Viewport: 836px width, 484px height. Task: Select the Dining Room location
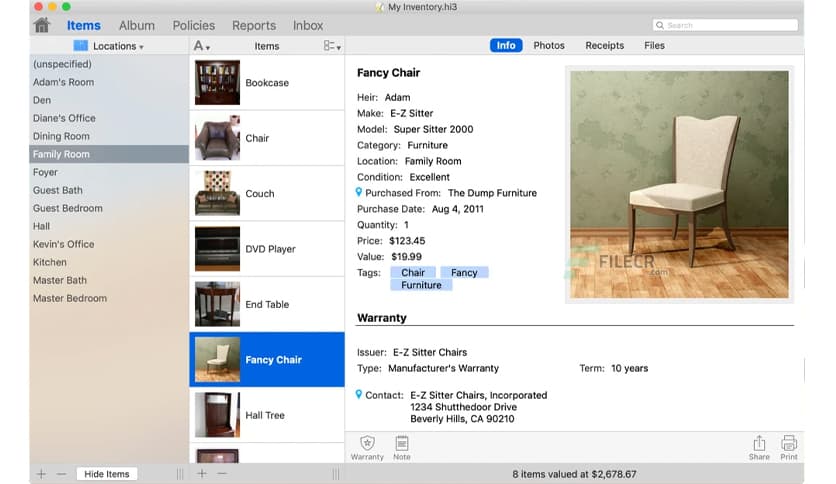tap(109, 136)
